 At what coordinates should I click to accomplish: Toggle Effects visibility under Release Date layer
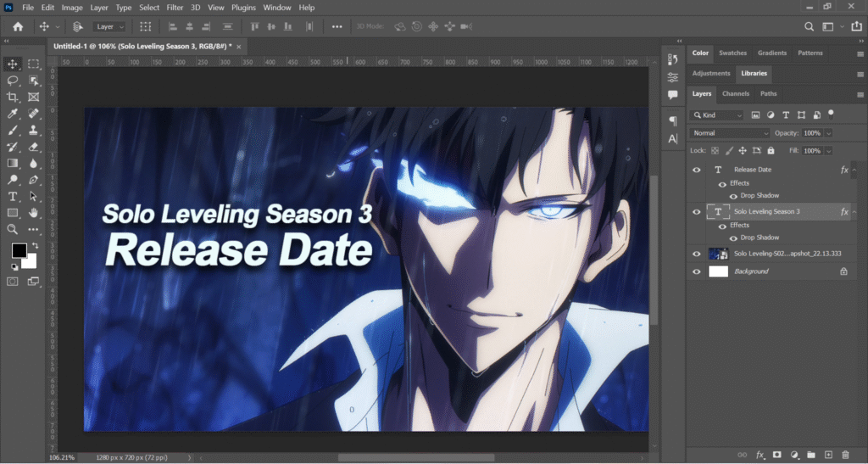tap(722, 184)
